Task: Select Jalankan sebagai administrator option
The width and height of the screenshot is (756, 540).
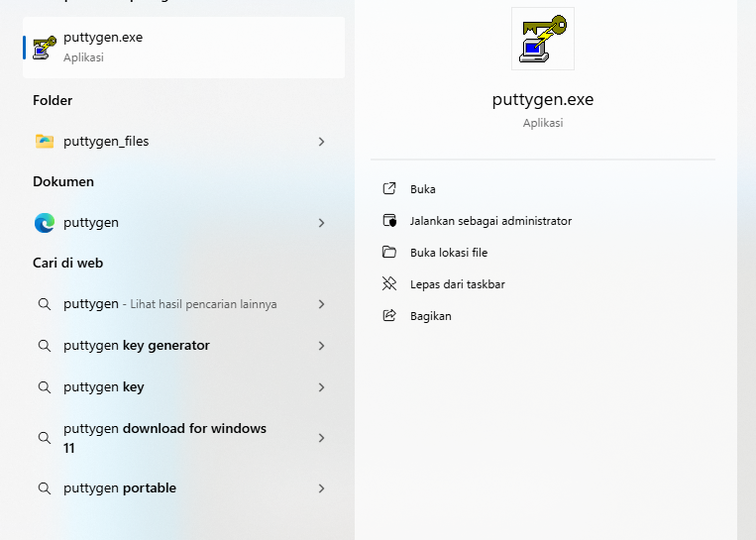Action: (490, 221)
